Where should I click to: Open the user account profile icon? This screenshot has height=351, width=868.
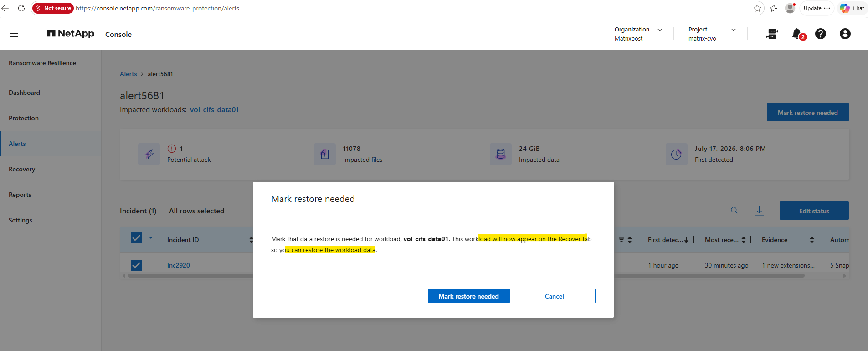click(x=845, y=34)
